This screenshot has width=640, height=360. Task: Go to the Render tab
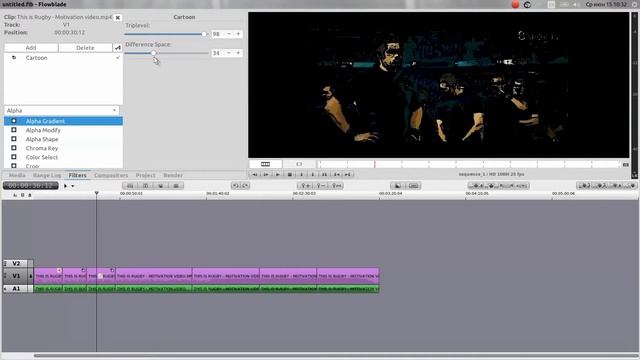pos(173,175)
